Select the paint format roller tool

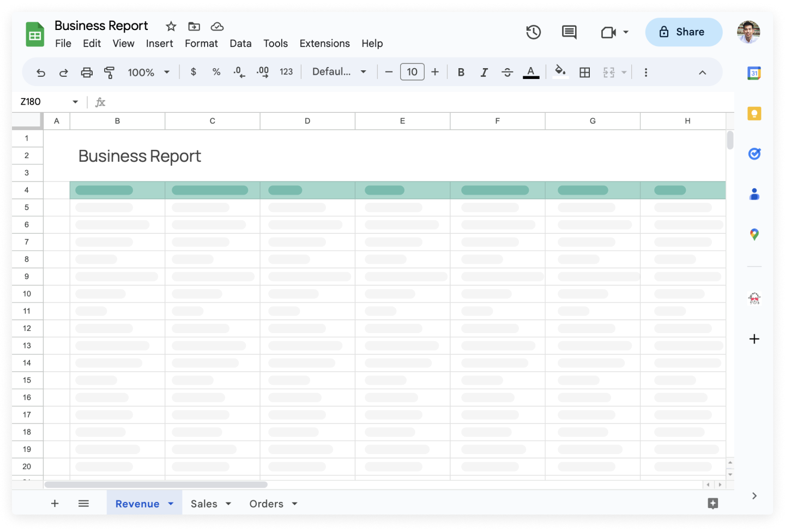(110, 72)
